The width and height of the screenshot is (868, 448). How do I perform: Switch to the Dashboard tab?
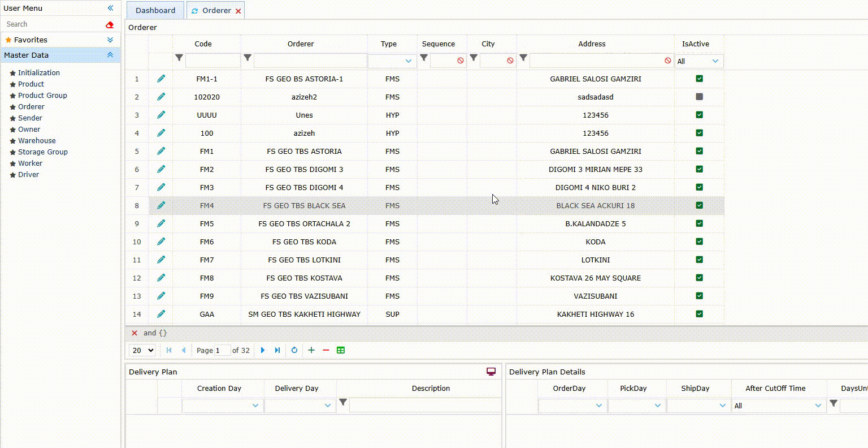pyautogui.click(x=155, y=10)
